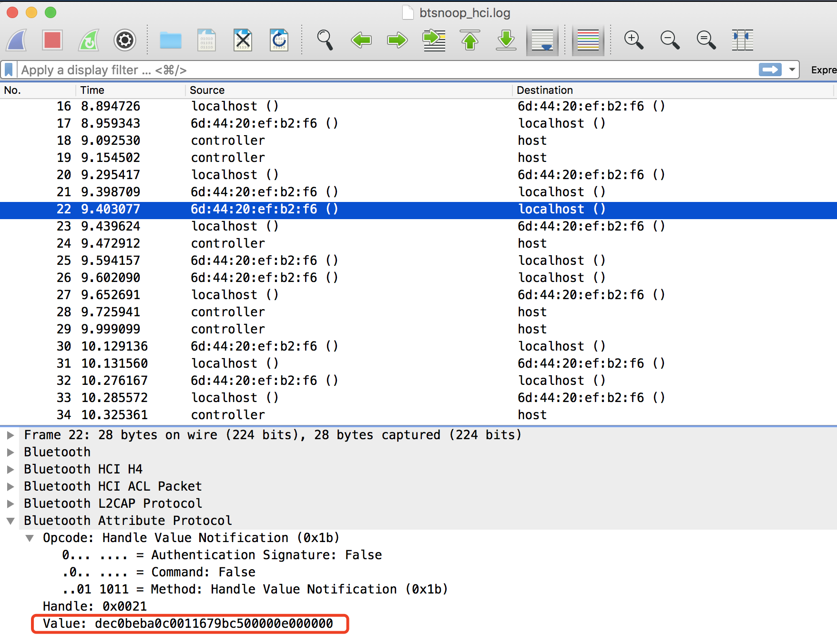The image size is (837, 644).
Task: Collapse the Opcode Handle Value Notification node
Action: 30,538
